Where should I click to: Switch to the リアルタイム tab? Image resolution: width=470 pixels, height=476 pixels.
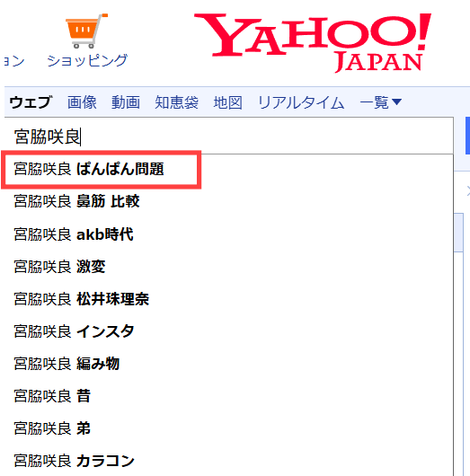click(x=301, y=102)
